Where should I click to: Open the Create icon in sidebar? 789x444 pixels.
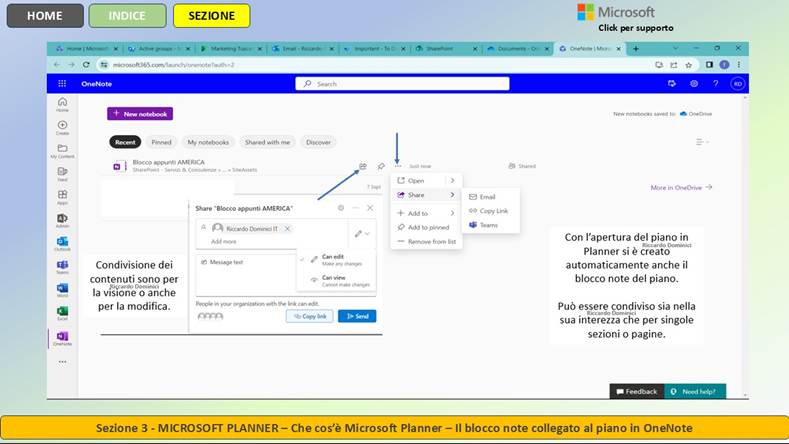point(62,128)
